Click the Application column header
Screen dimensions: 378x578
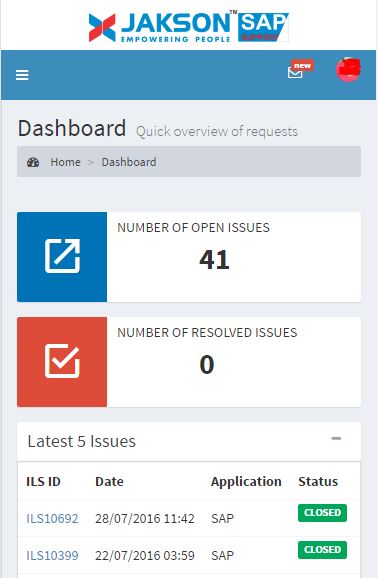coord(246,481)
